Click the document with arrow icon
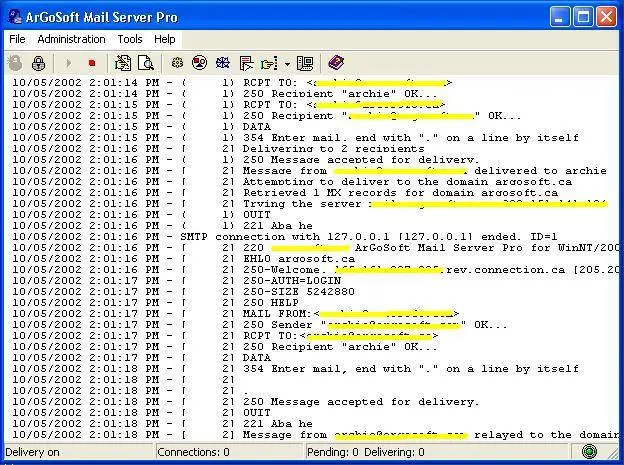Viewport: 624px width, 465px height. (x=246, y=63)
